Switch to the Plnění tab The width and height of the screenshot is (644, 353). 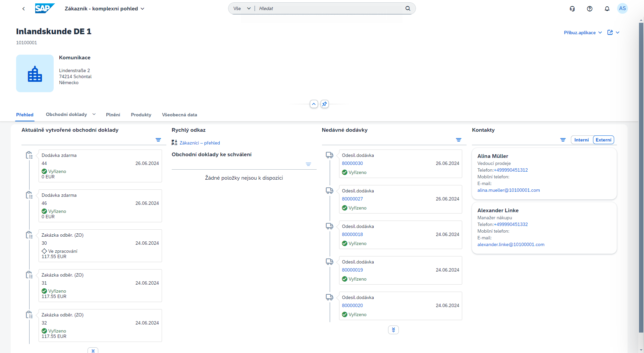click(x=113, y=115)
